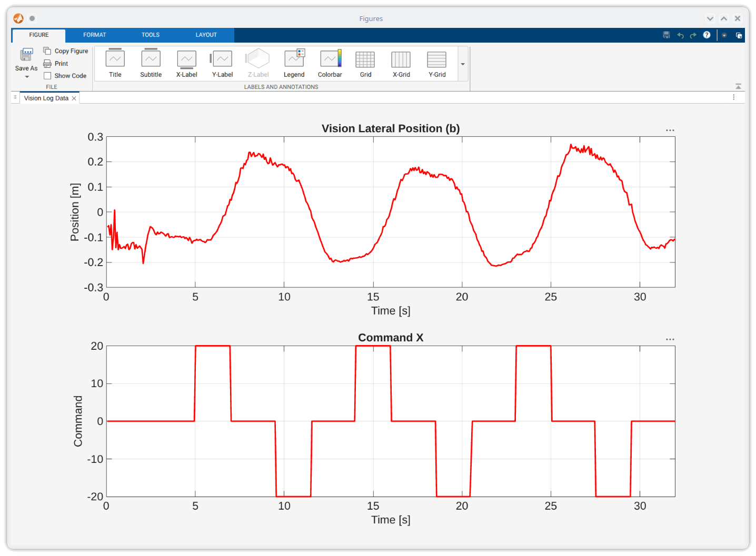Click the X-Label icon

(187, 59)
